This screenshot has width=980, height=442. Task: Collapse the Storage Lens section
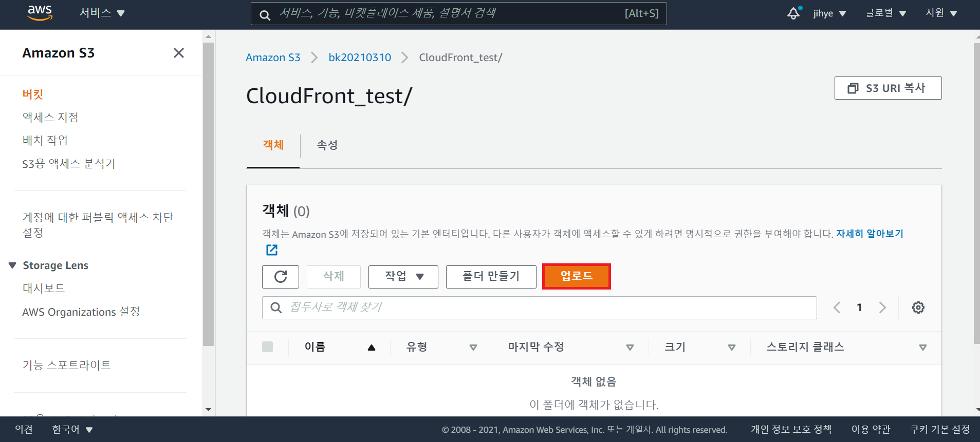tap(13, 265)
